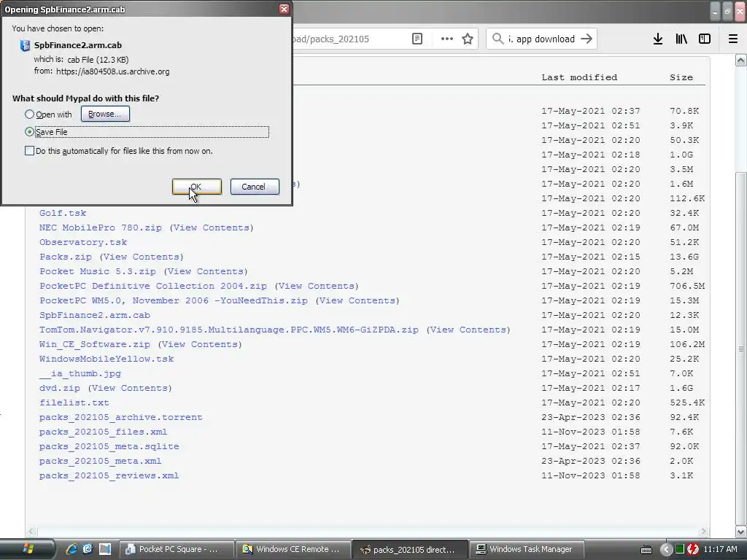Screen dimensions: 747x560
Task: Click the address bar URL field
Action: [350, 39]
